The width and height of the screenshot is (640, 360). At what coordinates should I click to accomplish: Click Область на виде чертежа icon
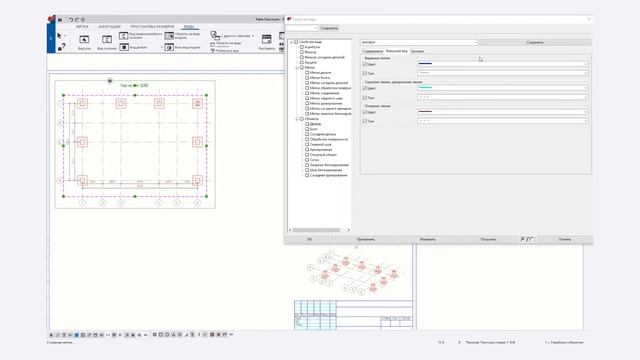pyautogui.click(x=213, y=44)
